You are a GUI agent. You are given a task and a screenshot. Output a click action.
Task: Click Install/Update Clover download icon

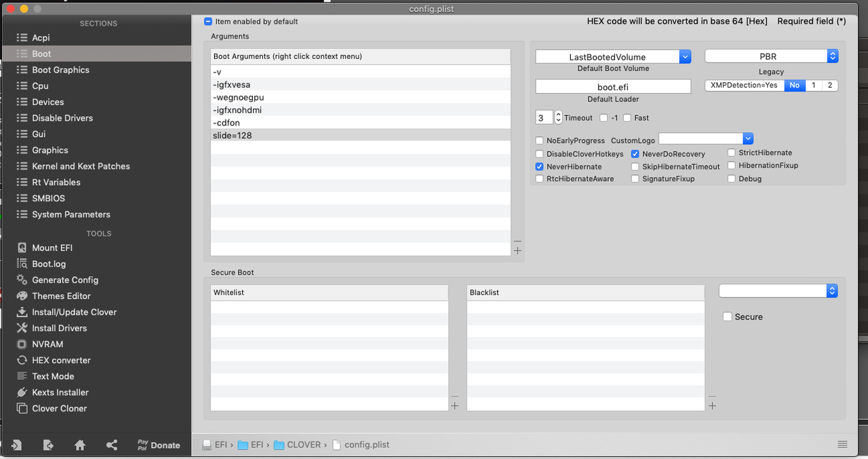pos(22,312)
